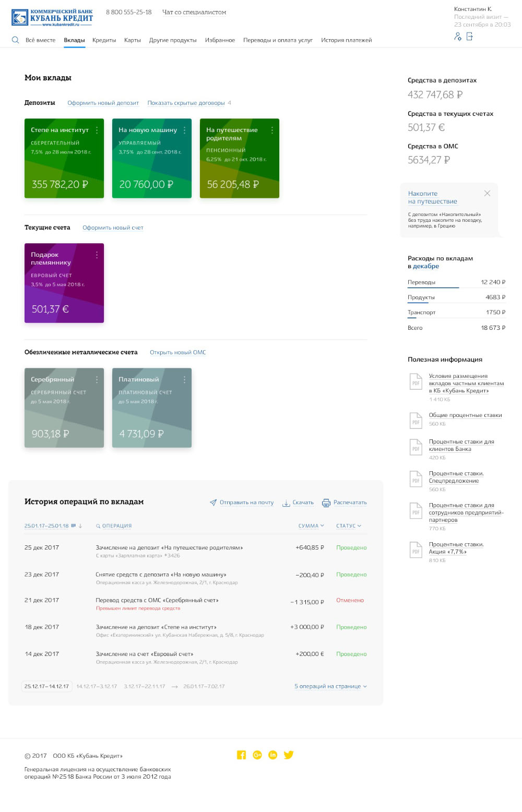Open three-dot menu on 'Платиновый' card
Screen dimensions: 522x812
184,379
